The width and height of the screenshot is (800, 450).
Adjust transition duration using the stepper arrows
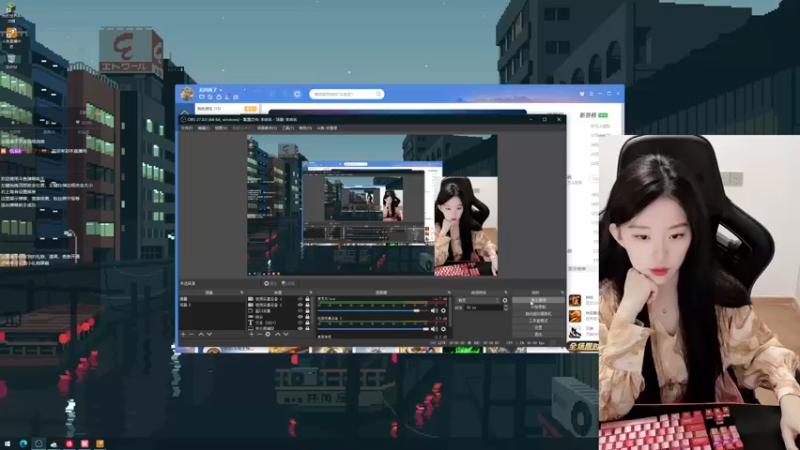coord(506,308)
